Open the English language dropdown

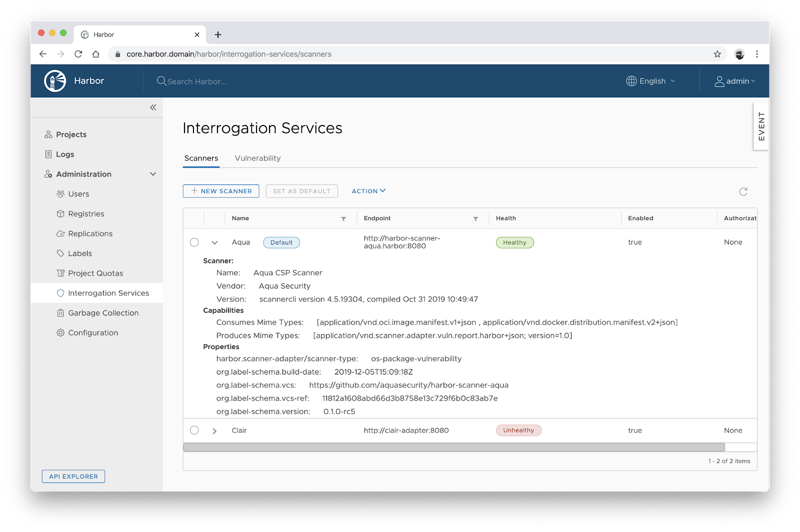coord(651,81)
